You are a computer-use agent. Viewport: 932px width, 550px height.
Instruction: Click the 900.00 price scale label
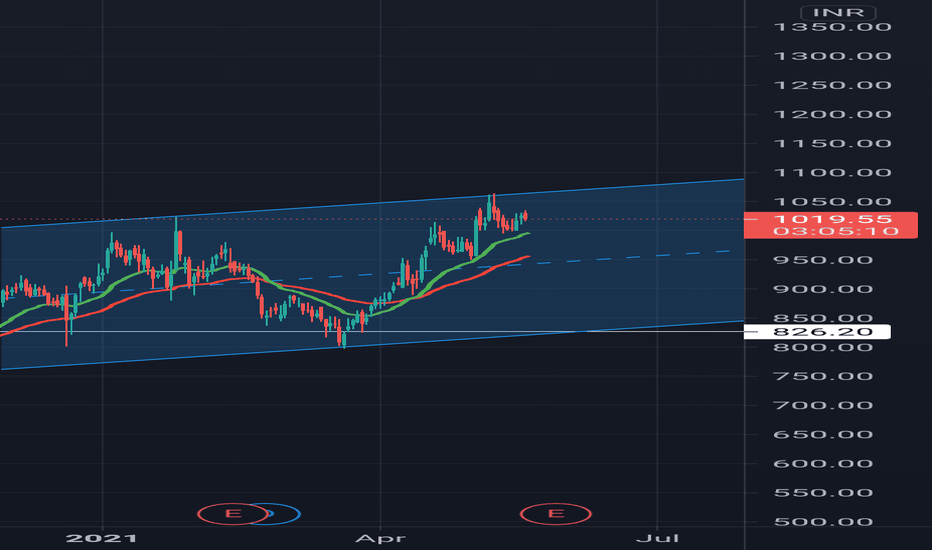tap(823, 289)
